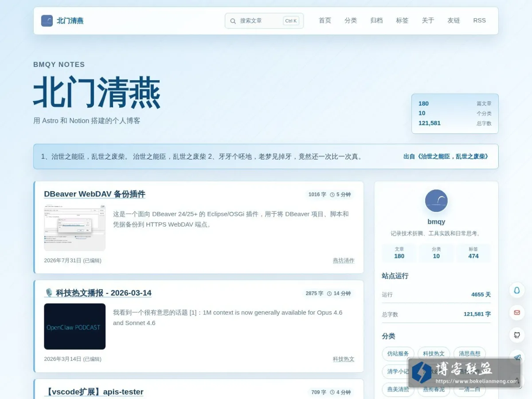Select 科技热文 sidebar category tag
This screenshot has height=399, width=532.
[x=434, y=354]
